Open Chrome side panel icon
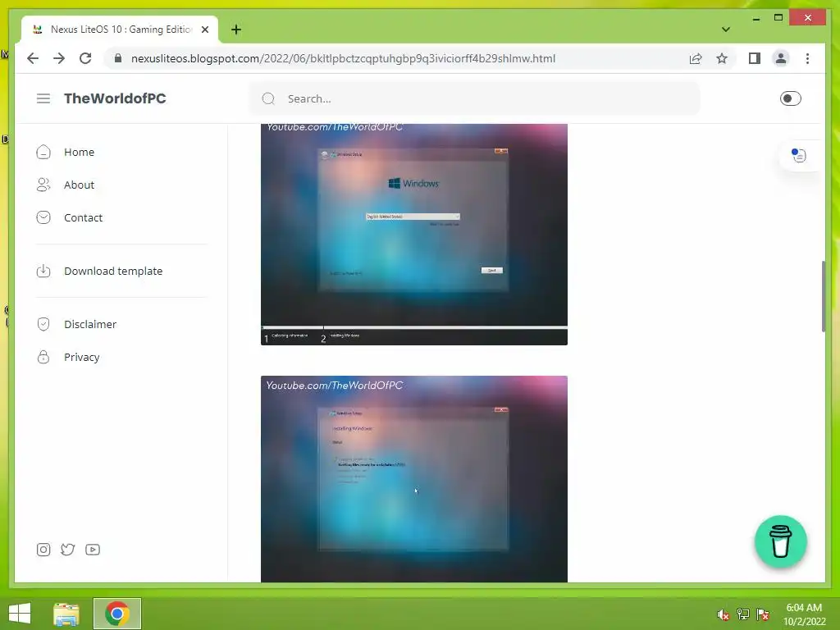Viewport: 840px width, 630px height. [x=755, y=58]
